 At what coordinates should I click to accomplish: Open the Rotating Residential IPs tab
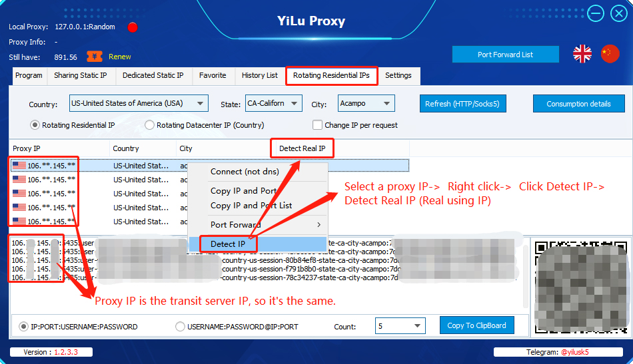[x=331, y=75]
